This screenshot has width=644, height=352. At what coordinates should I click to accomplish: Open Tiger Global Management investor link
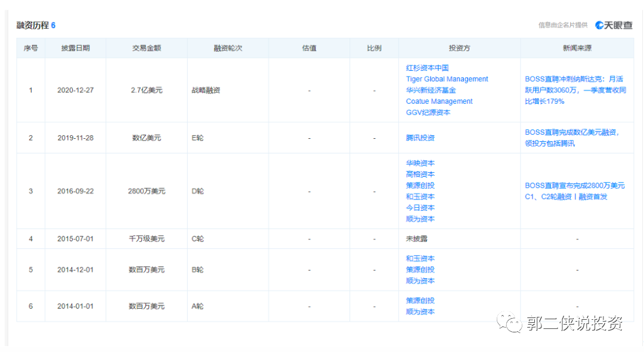[x=447, y=79]
